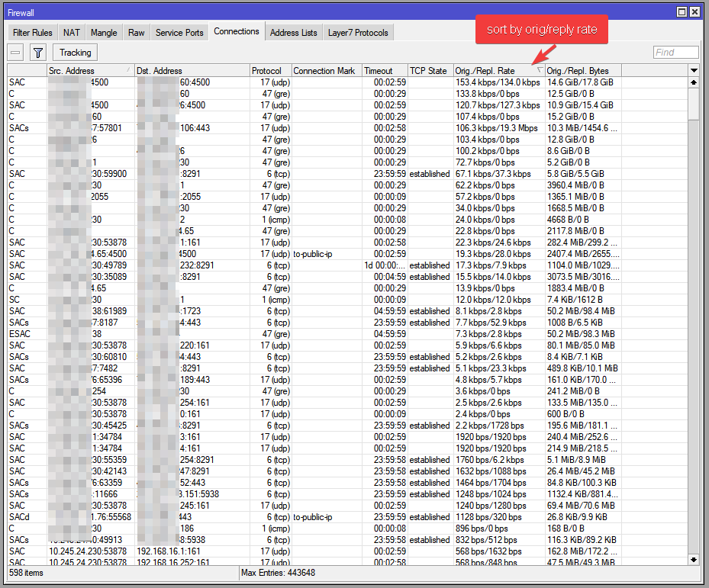
Task: Switch to the NAT tab
Action: coord(72,33)
